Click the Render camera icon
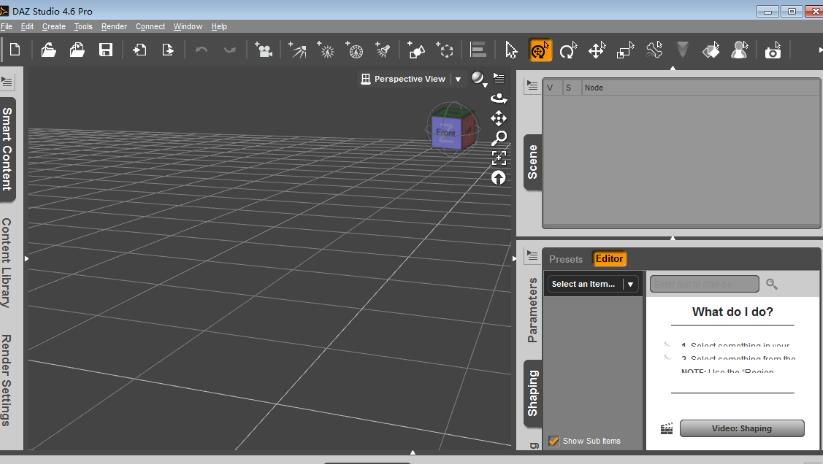The height and width of the screenshot is (464, 823). (x=773, y=50)
